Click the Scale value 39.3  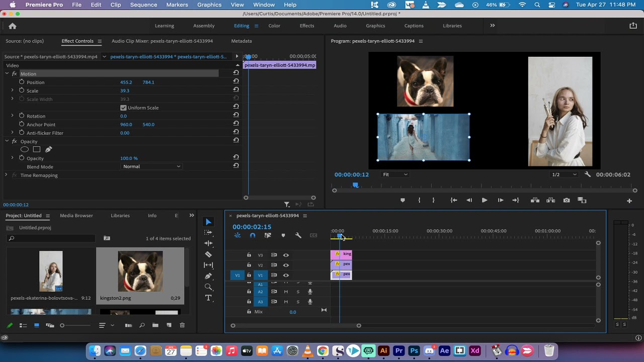point(125,90)
